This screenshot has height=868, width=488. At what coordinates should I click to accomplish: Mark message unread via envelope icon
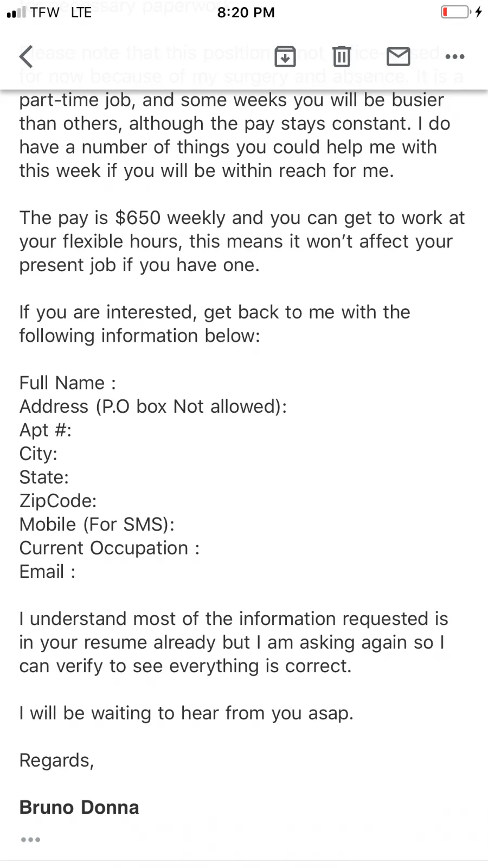point(399,56)
